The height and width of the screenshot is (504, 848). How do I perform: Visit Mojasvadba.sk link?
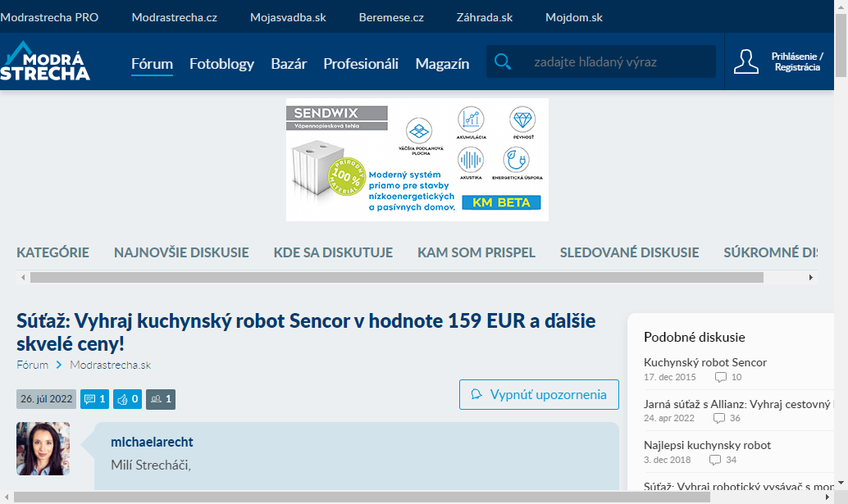[288, 17]
